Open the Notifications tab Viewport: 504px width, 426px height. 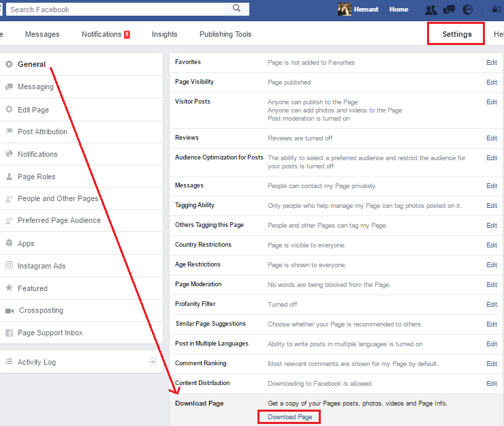[101, 34]
